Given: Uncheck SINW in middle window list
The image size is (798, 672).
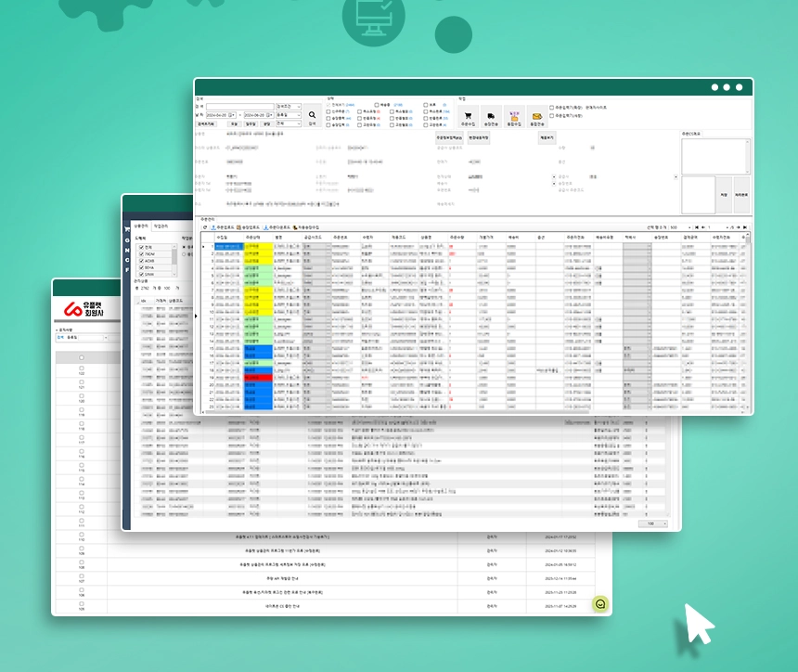Looking at the screenshot, I should [141, 275].
